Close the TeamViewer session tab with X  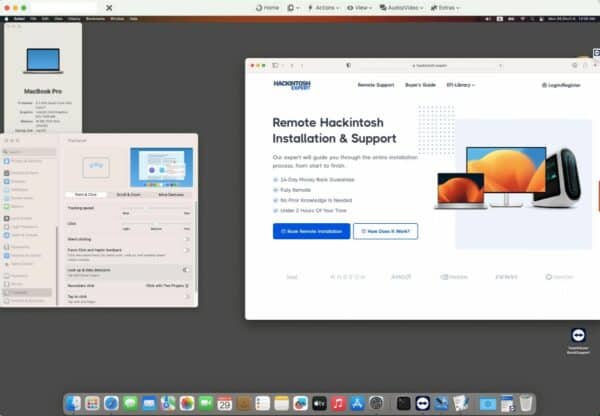tap(109, 8)
